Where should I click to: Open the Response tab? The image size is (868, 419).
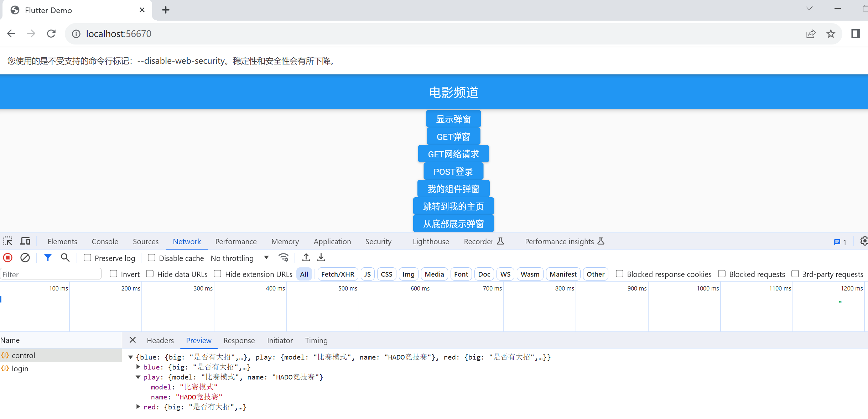pyautogui.click(x=239, y=340)
